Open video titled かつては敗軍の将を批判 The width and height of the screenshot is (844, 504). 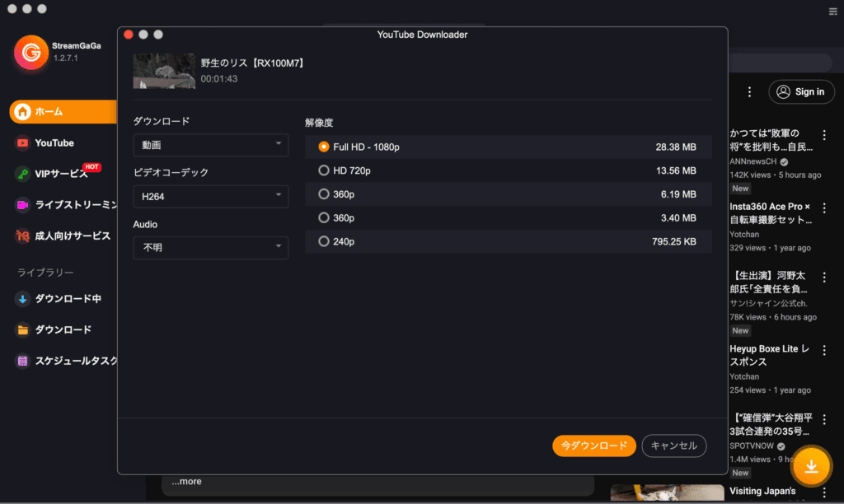pos(771,140)
